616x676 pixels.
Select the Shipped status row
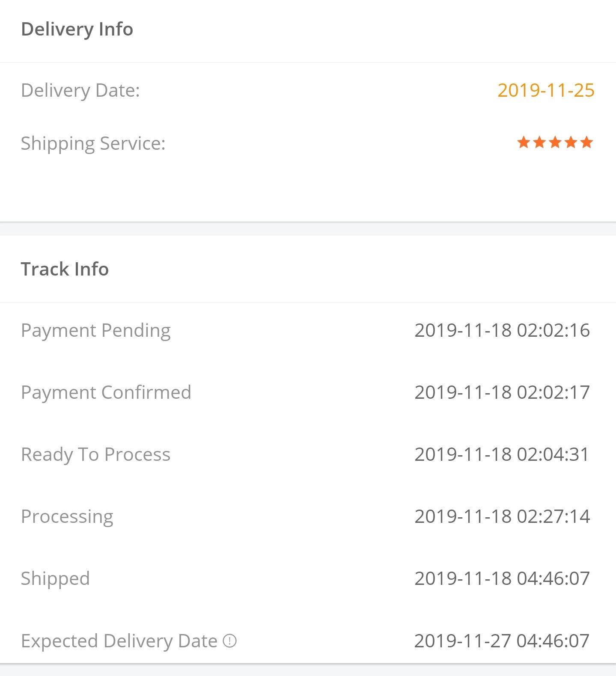click(308, 578)
